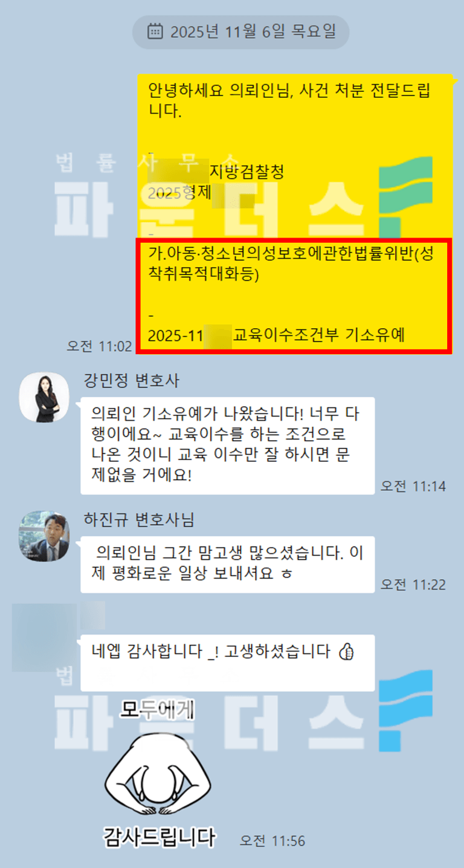Click the green 파운더스 logo mark in the top watermark
The height and width of the screenshot is (868, 464).
[405, 193]
